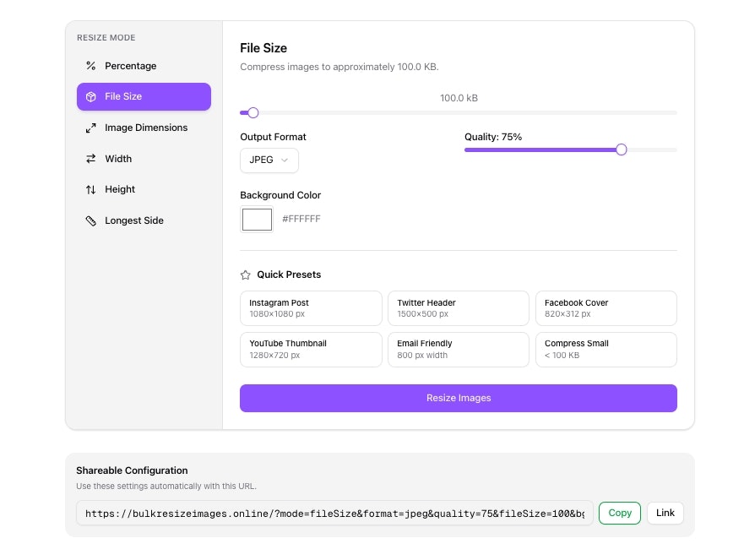Click the vertical arrows Height icon
The image size is (744, 560).
click(90, 189)
